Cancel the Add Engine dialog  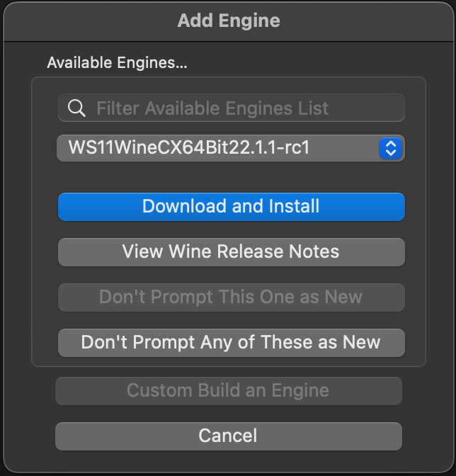coord(228,436)
